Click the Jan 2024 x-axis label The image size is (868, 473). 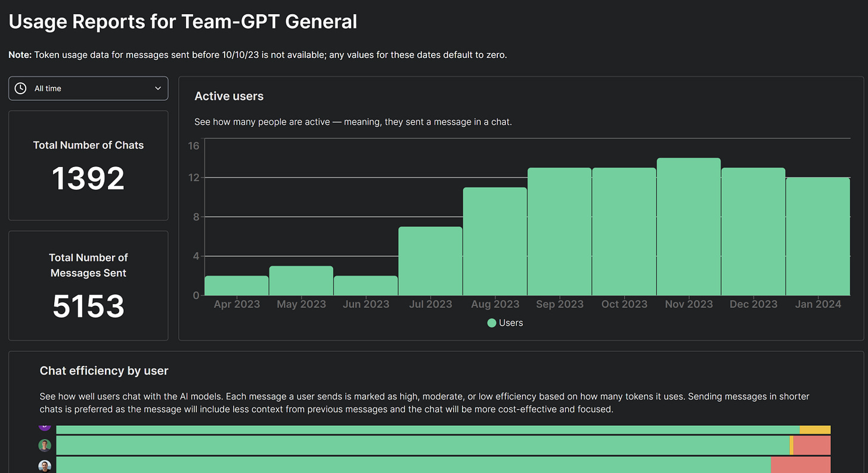click(818, 304)
